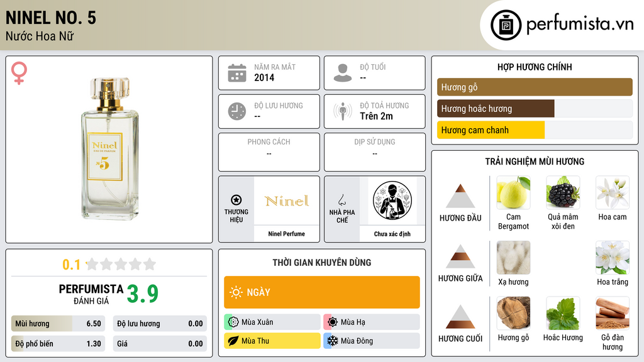644x362 pixels.
Task: Open the Xạ hương musk image
Action: click(513, 257)
